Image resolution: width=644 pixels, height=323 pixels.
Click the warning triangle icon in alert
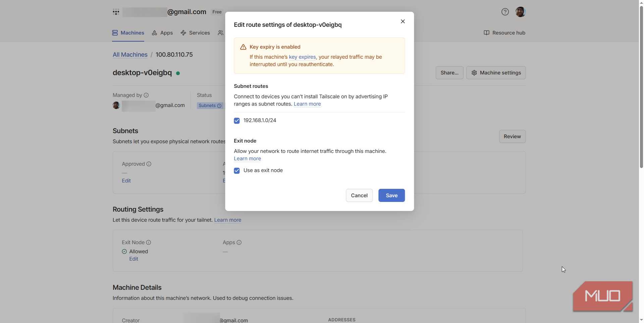[x=243, y=47]
